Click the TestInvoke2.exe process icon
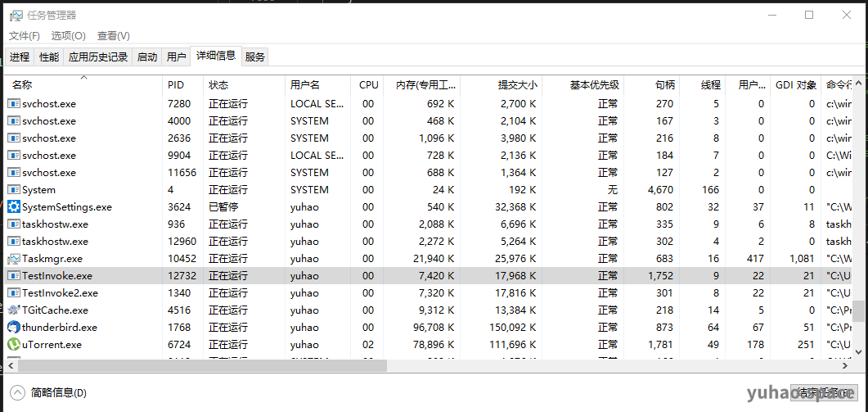The height and width of the screenshot is (412, 868). [x=14, y=292]
